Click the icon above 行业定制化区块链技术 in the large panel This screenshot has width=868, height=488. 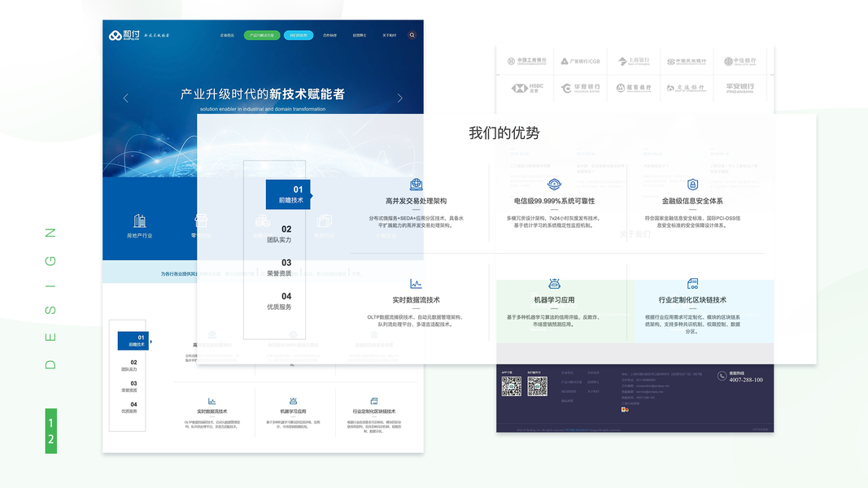(x=692, y=284)
